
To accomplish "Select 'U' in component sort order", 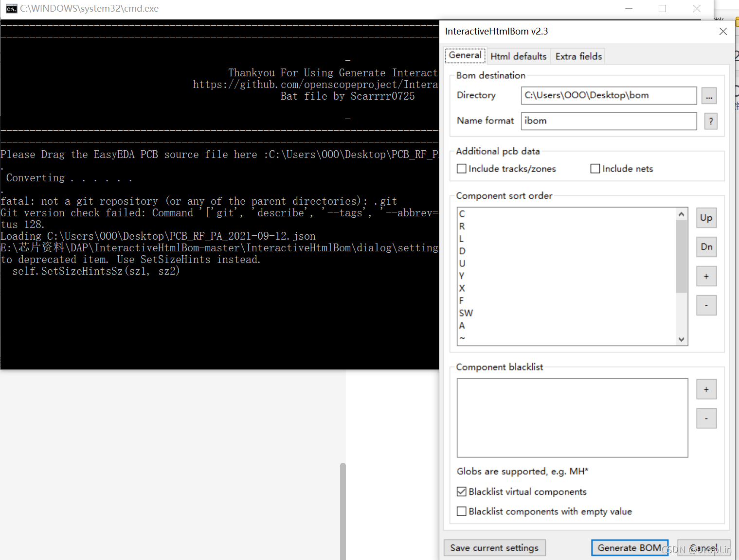I will pyautogui.click(x=566, y=263).
